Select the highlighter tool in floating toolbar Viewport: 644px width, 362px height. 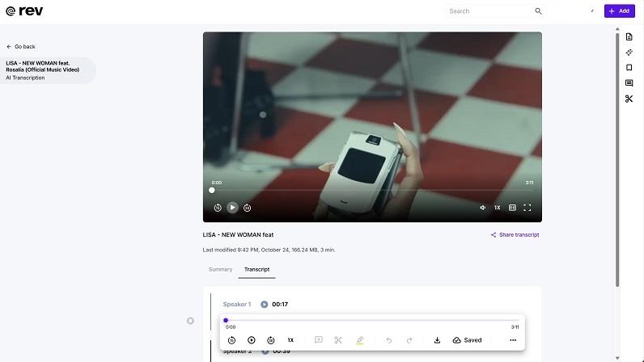tap(359, 340)
